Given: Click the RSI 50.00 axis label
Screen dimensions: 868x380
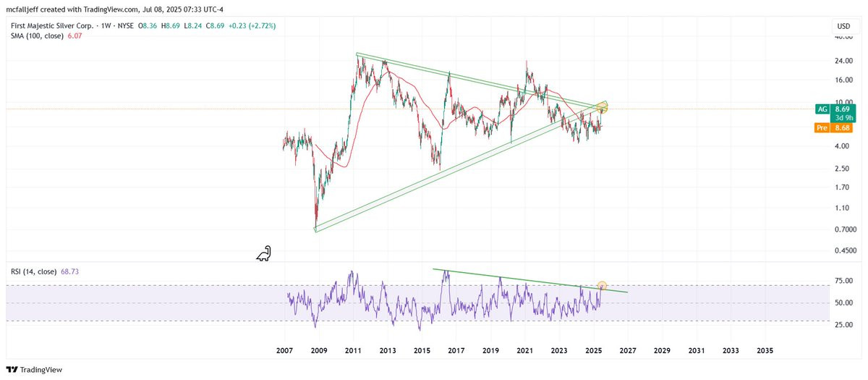Looking at the screenshot, I should [843, 303].
